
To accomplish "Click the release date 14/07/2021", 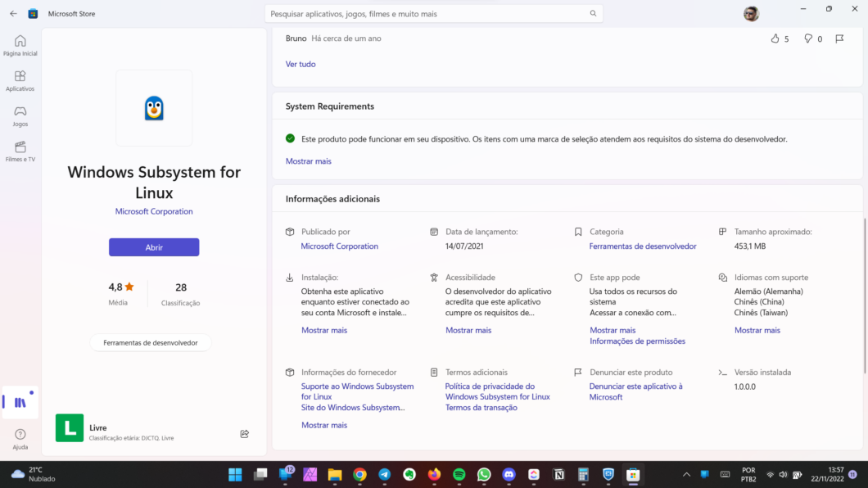I will (x=464, y=246).
